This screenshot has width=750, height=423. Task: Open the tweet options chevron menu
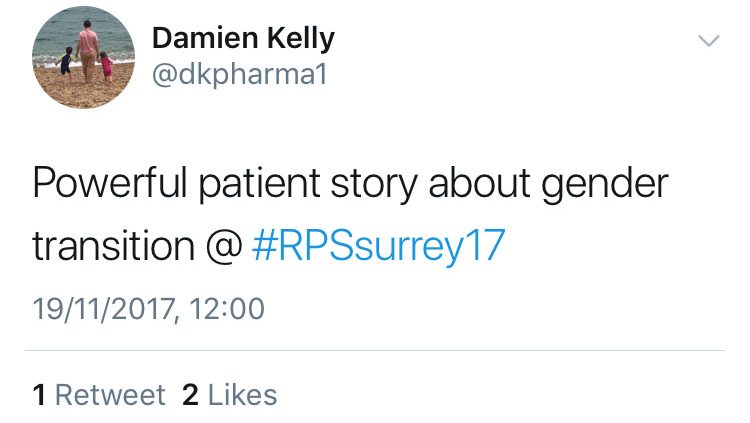pos(708,41)
